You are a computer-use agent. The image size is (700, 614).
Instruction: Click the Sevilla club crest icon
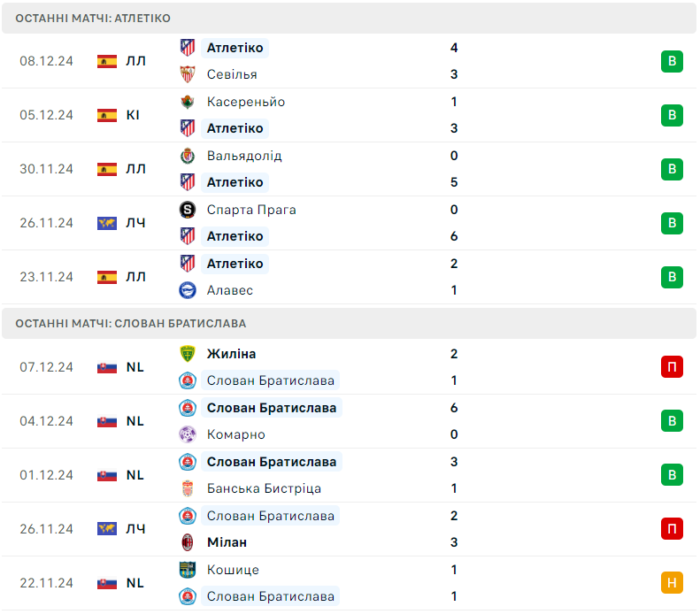click(188, 74)
